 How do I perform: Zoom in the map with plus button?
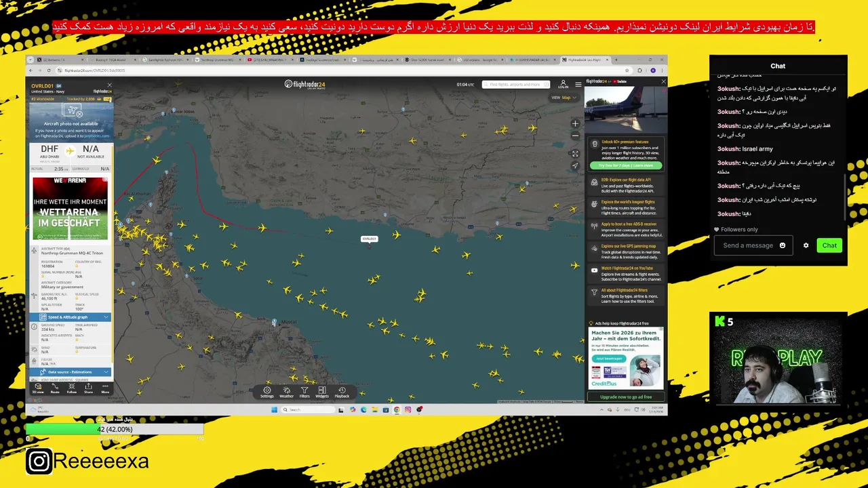click(x=575, y=123)
